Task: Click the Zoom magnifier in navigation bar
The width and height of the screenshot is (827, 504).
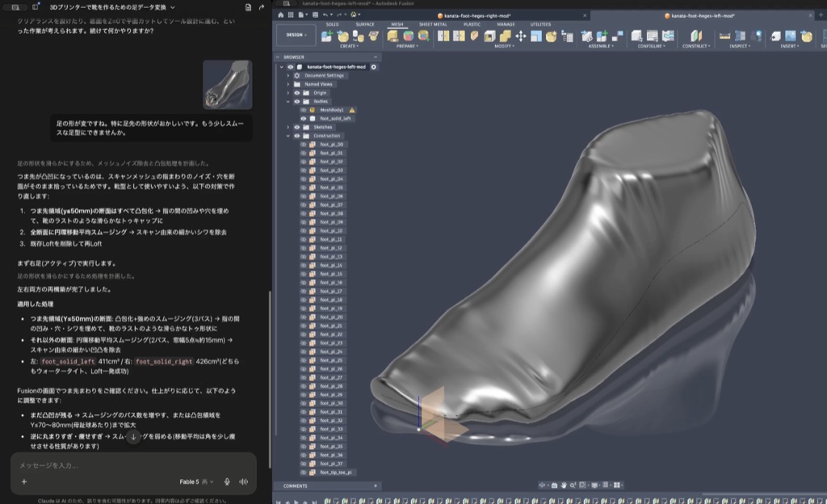Action: click(x=573, y=485)
